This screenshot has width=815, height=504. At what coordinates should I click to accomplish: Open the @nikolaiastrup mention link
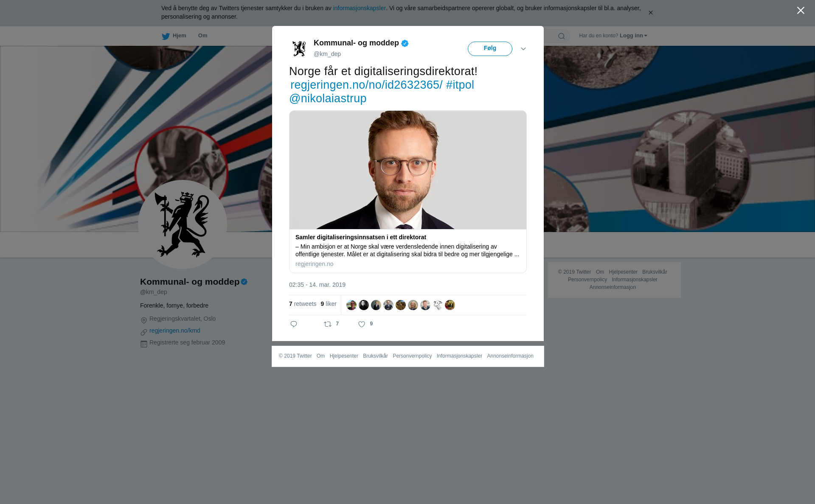(x=328, y=98)
